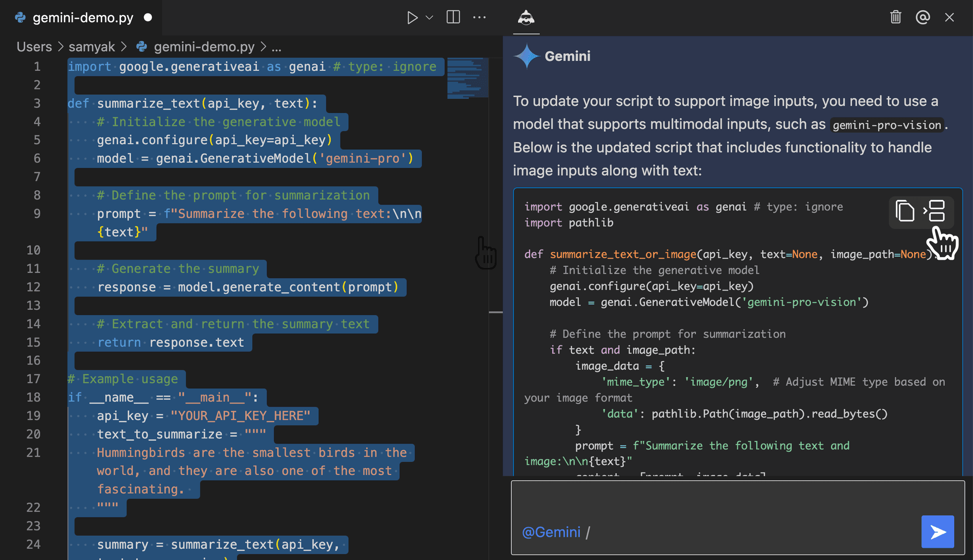Viewport: 973px width, 560px height.
Task: Click pathlib.Path(image_path).read_bytes() in chat code
Action: (x=769, y=414)
